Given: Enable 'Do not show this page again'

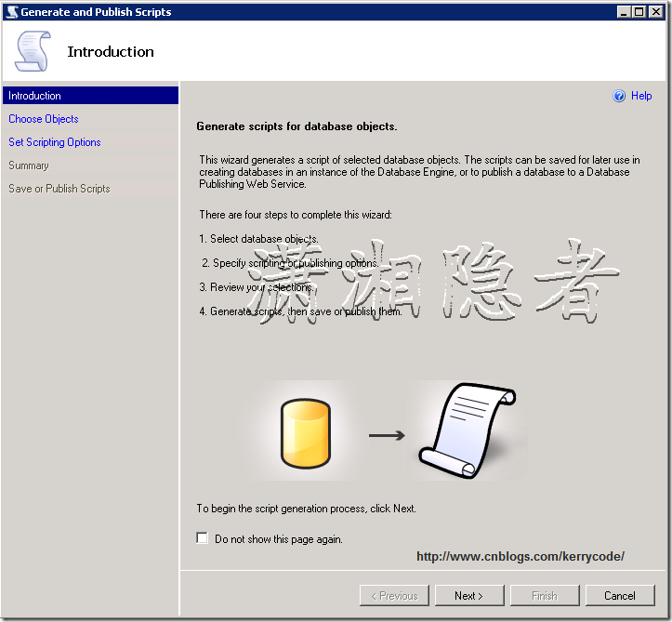Looking at the screenshot, I should [x=203, y=538].
